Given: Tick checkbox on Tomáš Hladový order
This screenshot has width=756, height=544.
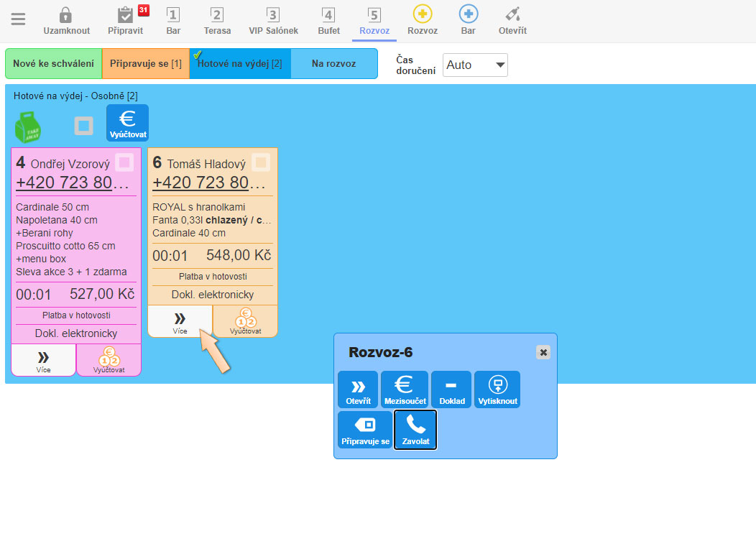Looking at the screenshot, I should 261,163.
